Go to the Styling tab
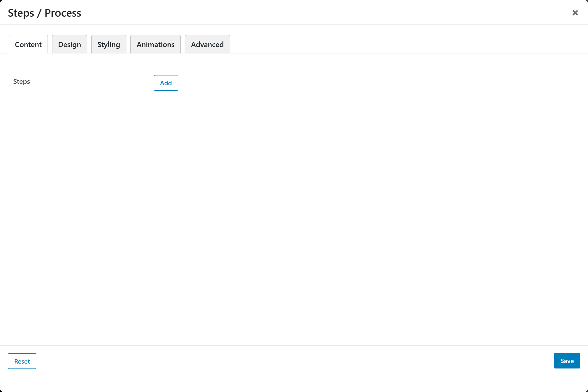 [109, 44]
